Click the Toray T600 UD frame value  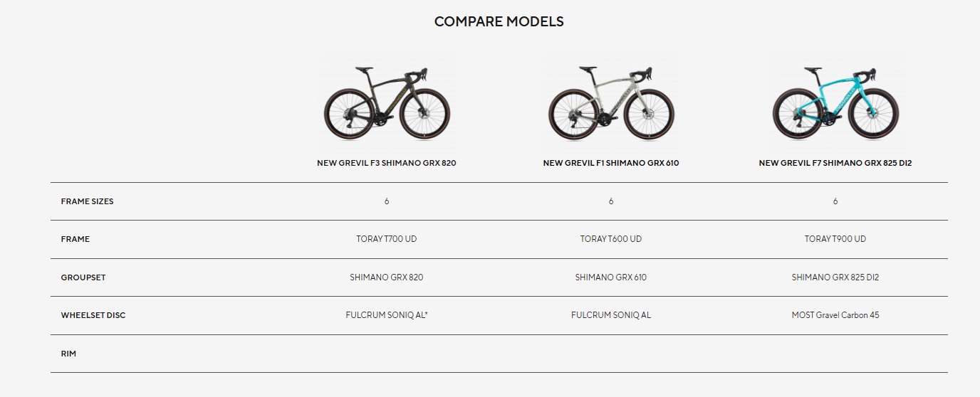coord(611,239)
